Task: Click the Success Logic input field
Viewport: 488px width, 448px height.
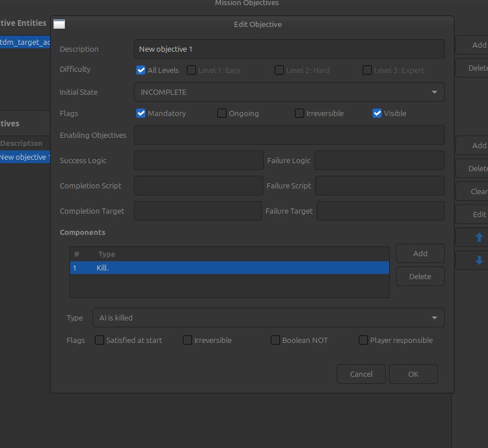Action: [x=198, y=160]
